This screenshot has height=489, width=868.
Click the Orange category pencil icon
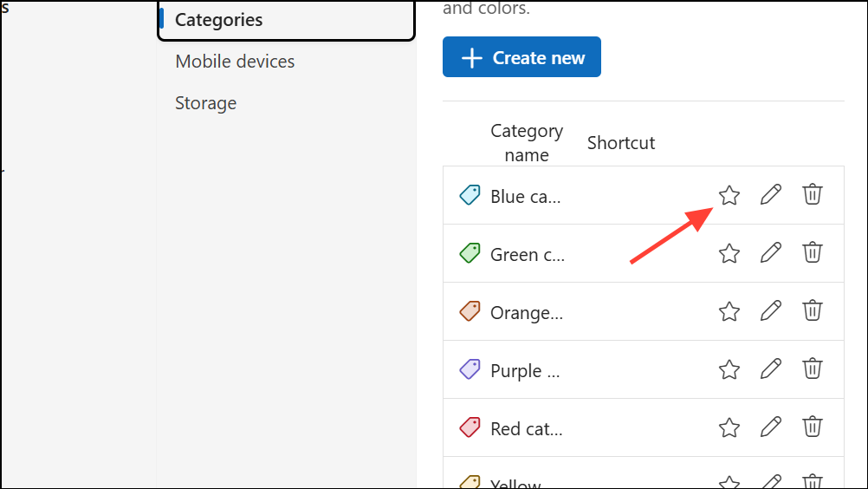point(770,311)
